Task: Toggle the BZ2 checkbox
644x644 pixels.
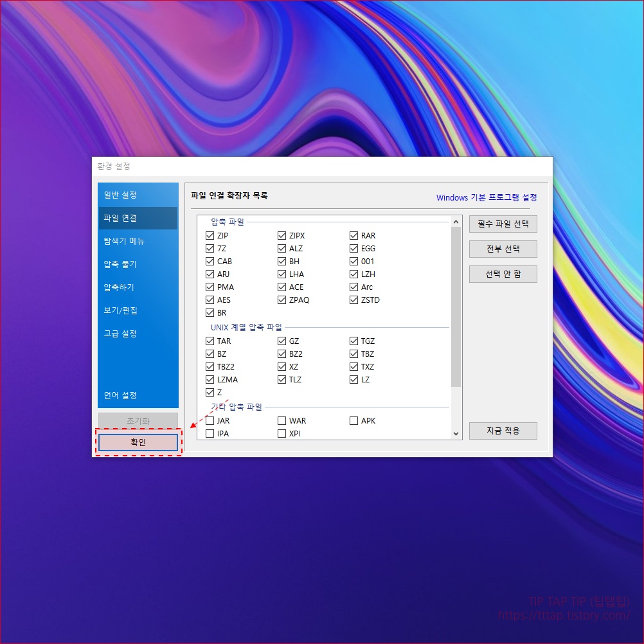Action: coord(282,353)
